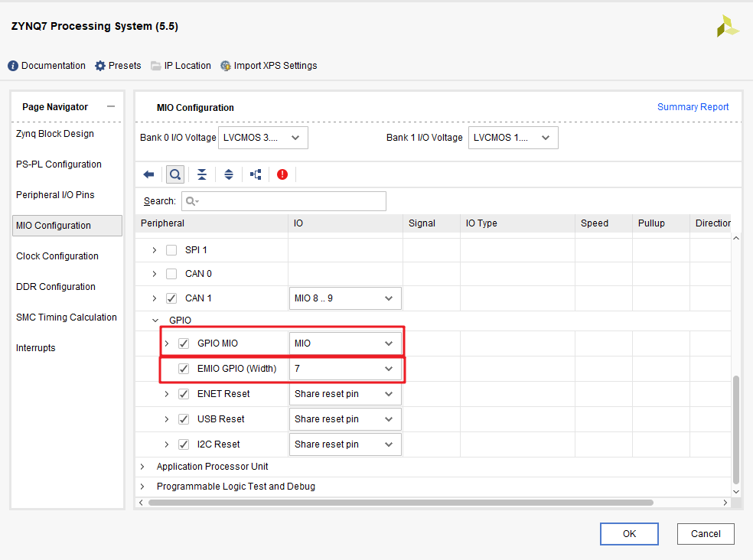Screen dimensions: 753x560
Task: Open the DDR Configuration page
Action: coord(56,287)
